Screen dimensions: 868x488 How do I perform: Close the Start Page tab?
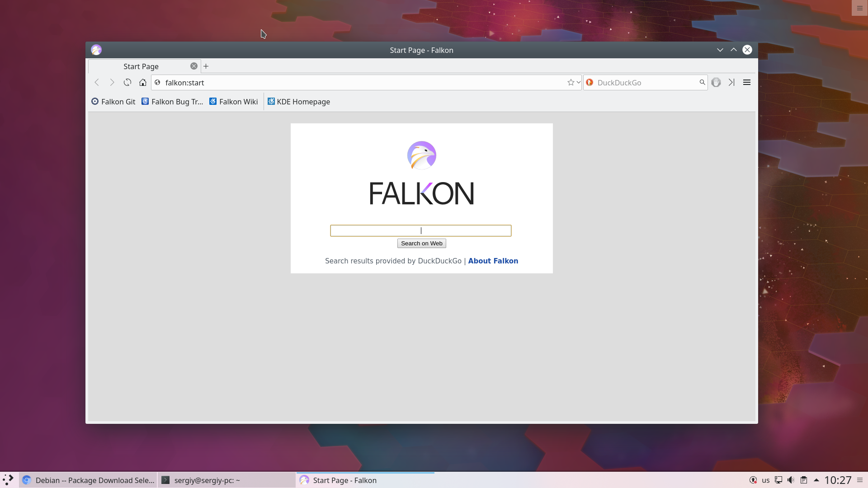click(x=194, y=66)
